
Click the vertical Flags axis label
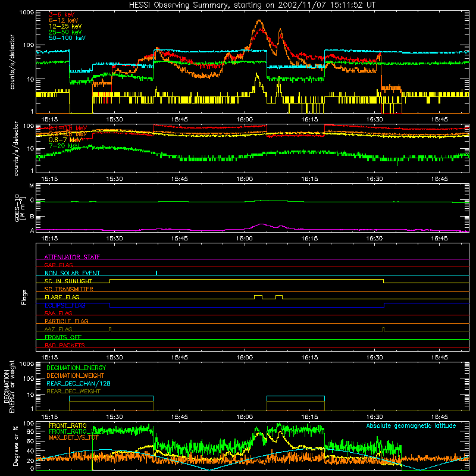[24, 297]
